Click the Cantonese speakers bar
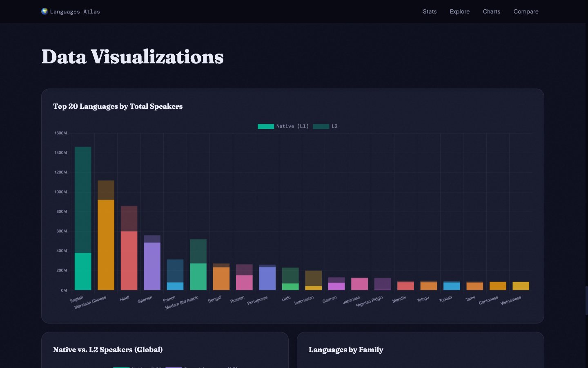The height and width of the screenshot is (368, 588). tap(498, 286)
